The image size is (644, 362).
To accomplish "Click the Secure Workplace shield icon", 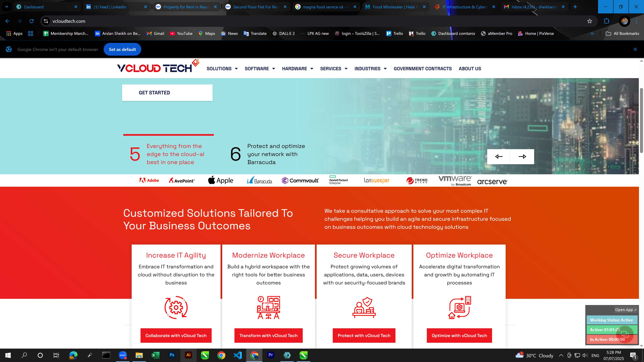I will pos(364,307).
